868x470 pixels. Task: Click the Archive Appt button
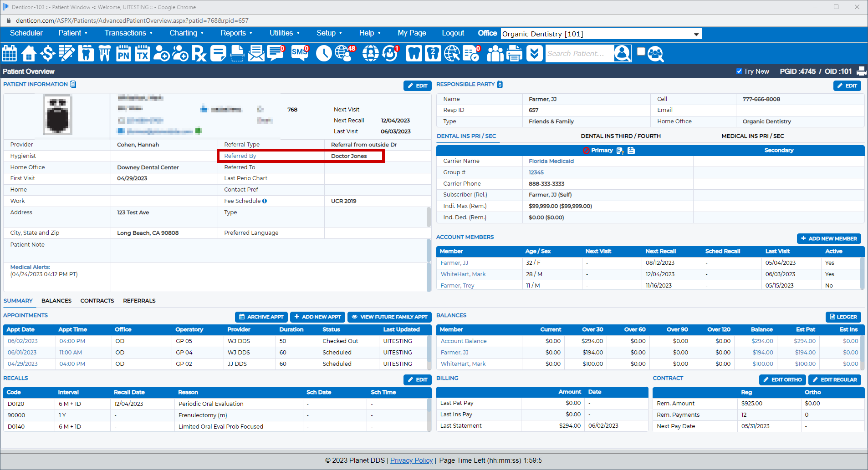261,317
